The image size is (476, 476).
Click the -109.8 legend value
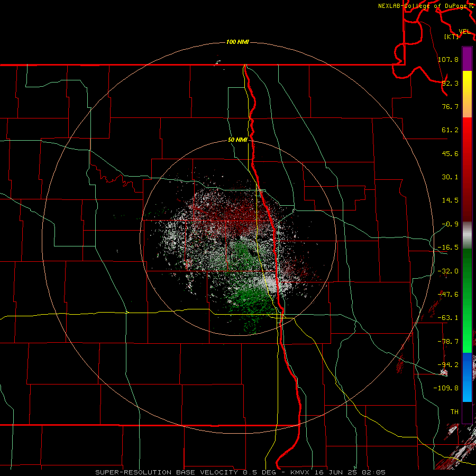[x=446, y=388]
